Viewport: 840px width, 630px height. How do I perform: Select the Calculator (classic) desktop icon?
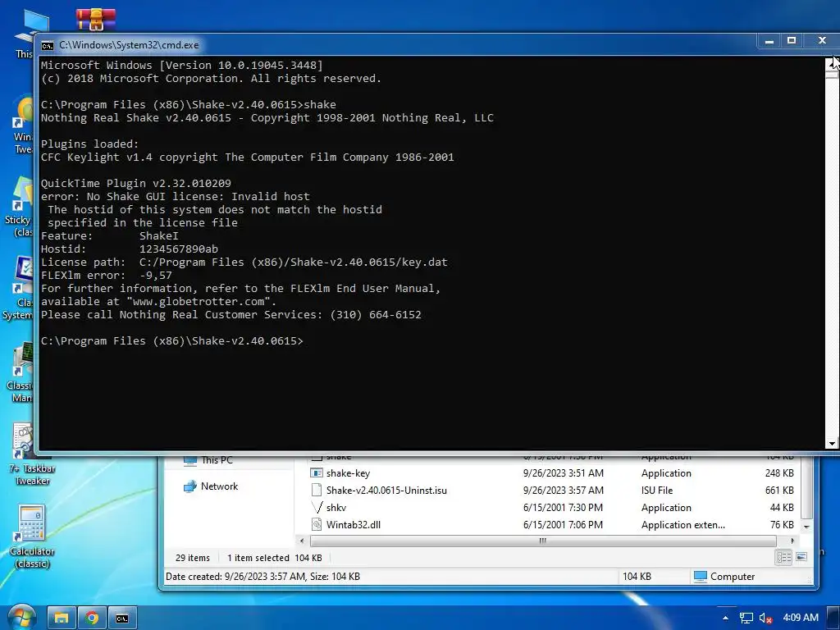point(32,536)
